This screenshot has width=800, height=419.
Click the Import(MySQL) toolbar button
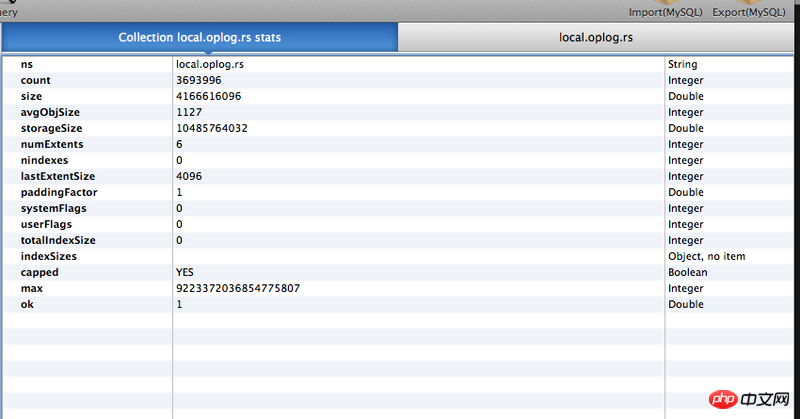click(665, 10)
